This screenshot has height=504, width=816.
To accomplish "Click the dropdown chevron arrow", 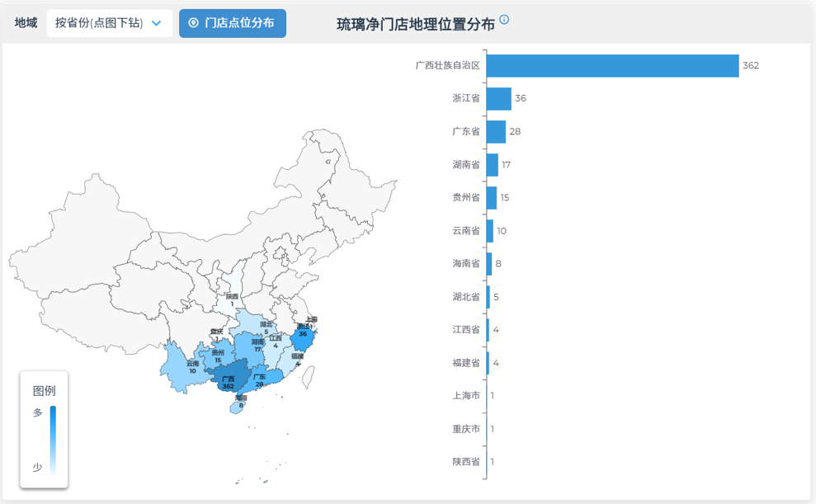I will [156, 23].
